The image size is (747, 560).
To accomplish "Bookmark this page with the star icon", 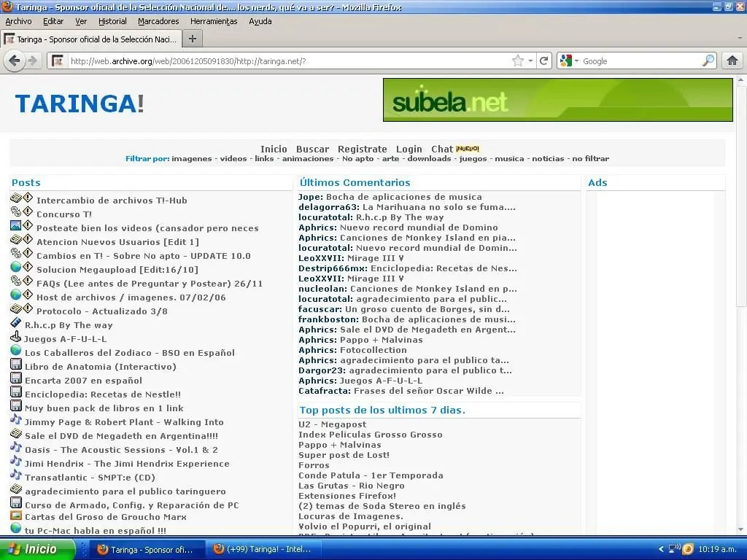I will coord(517,61).
